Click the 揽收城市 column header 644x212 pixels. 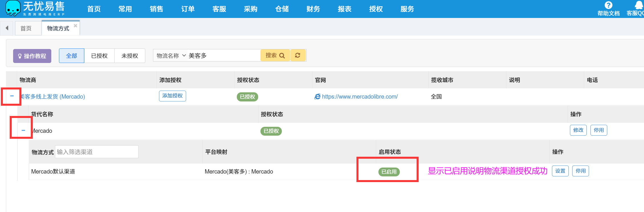442,80
